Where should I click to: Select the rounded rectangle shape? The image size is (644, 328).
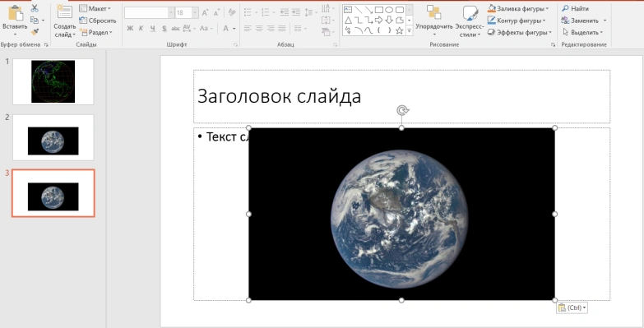click(x=399, y=9)
